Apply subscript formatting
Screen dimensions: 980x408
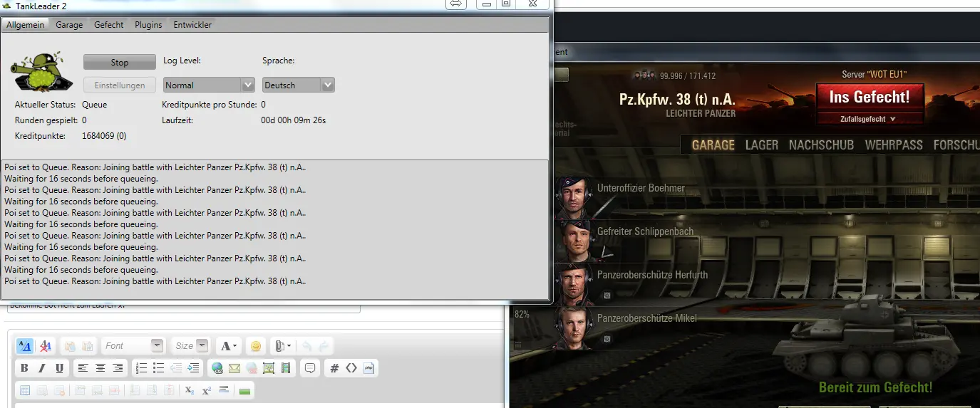click(x=189, y=390)
